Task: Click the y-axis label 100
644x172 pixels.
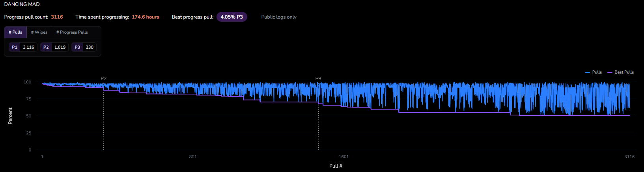Action: coord(28,82)
